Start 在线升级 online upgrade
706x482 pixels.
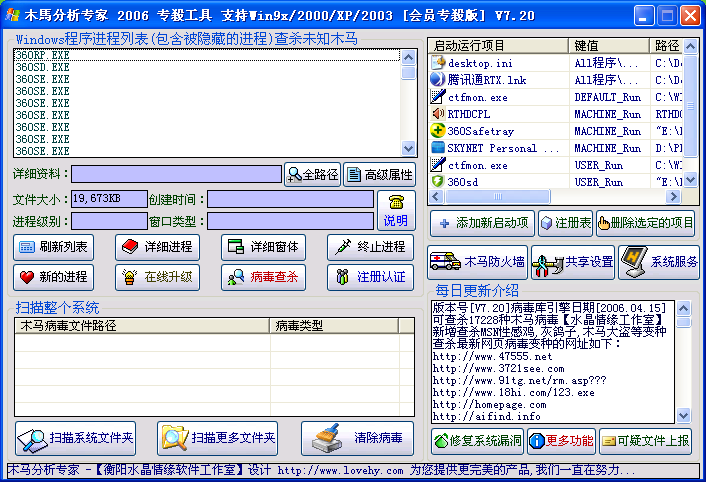pos(157,277)
